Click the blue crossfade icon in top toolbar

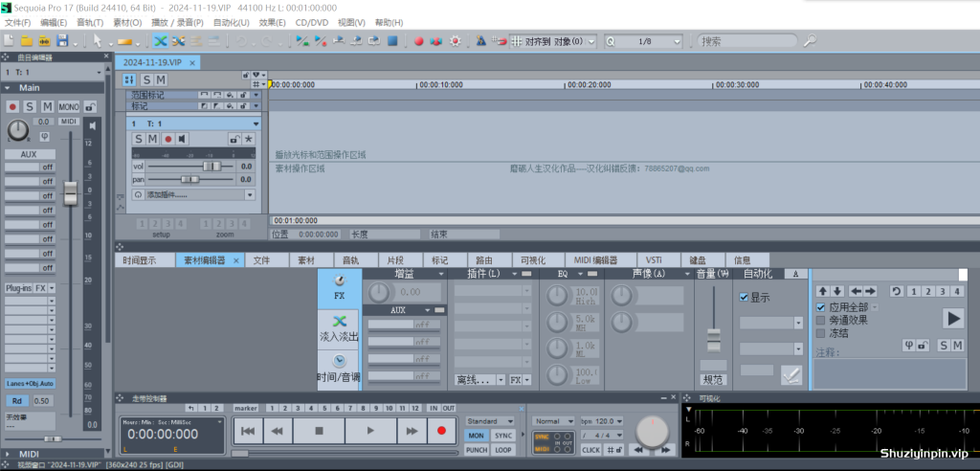(x=161, y=40)
